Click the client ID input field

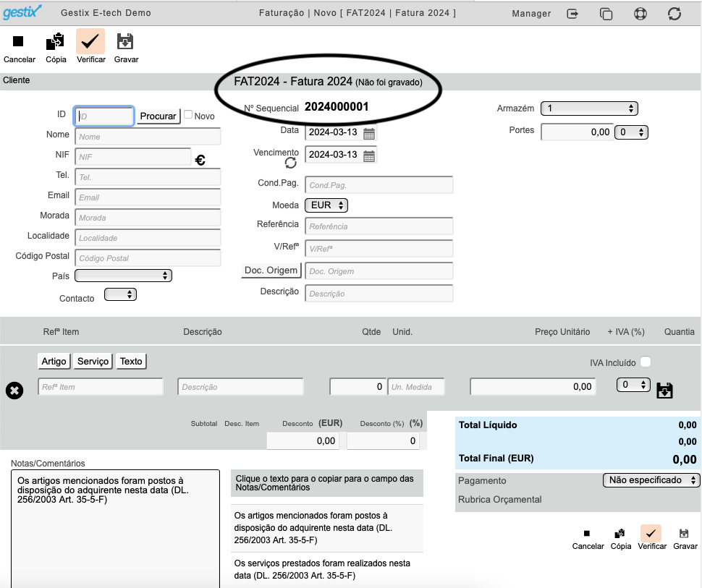104,116
